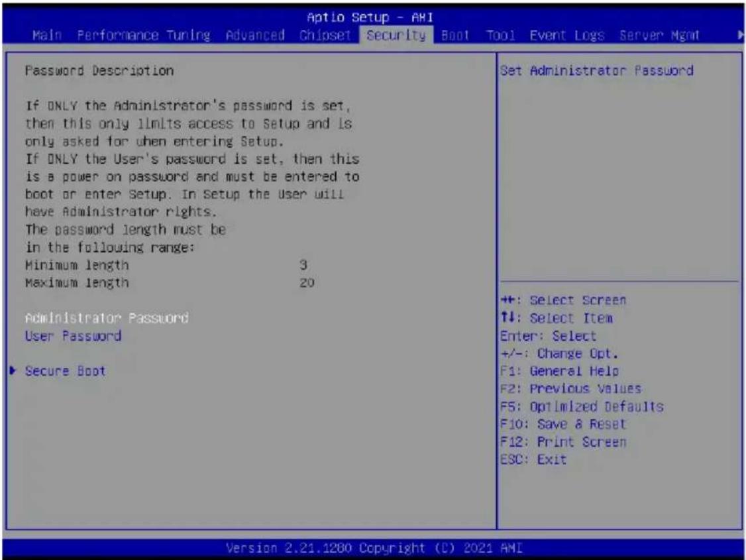Click the minimum length value 3
Image resolution: width=746 pixels, height=560 pixels.
tap(303, 264)
